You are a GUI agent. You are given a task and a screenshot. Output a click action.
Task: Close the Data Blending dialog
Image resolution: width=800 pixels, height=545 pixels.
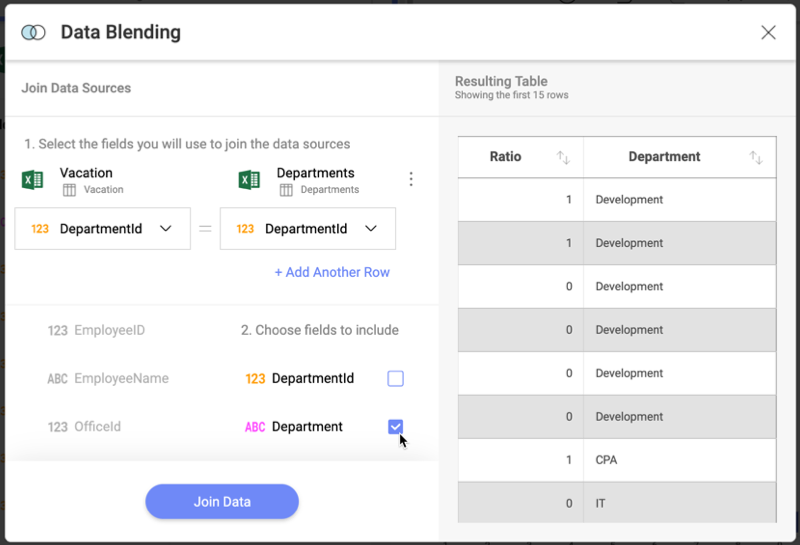pyautogui.click(x=768, y=33)
